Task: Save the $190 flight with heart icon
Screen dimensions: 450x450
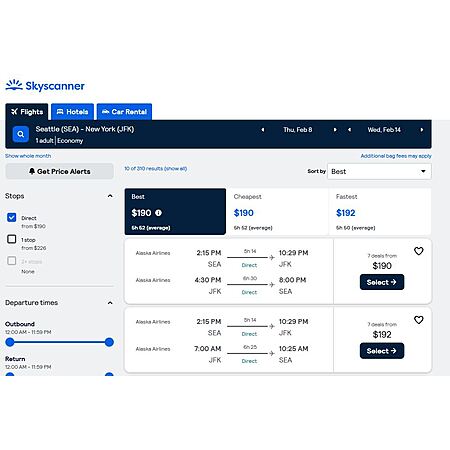Action: tap(419, 251)
